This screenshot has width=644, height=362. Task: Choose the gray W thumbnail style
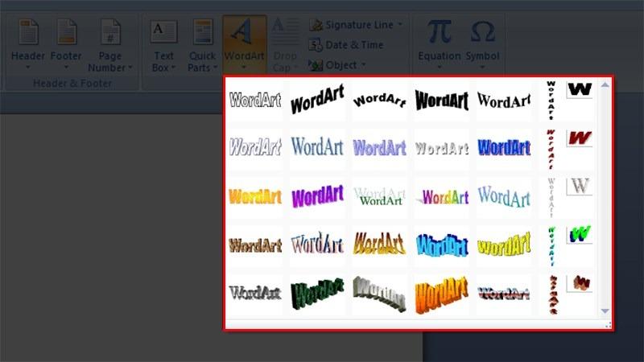click(x=580, y=187)
